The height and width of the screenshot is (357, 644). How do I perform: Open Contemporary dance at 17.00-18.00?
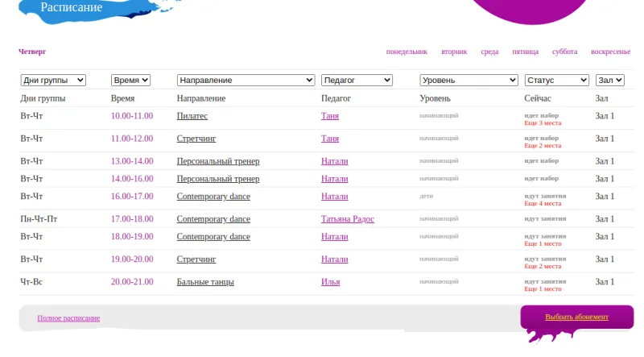[x=213, y=219]
